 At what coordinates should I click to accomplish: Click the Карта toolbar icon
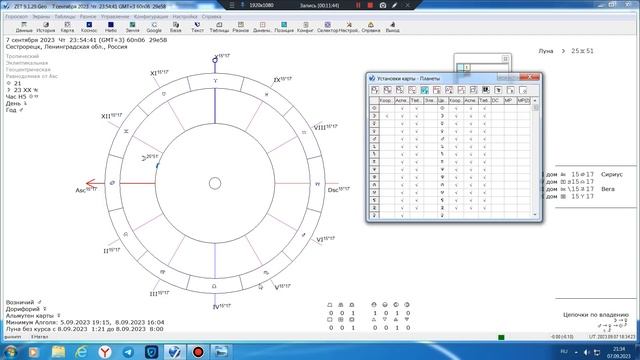click(x=67, y=27)
